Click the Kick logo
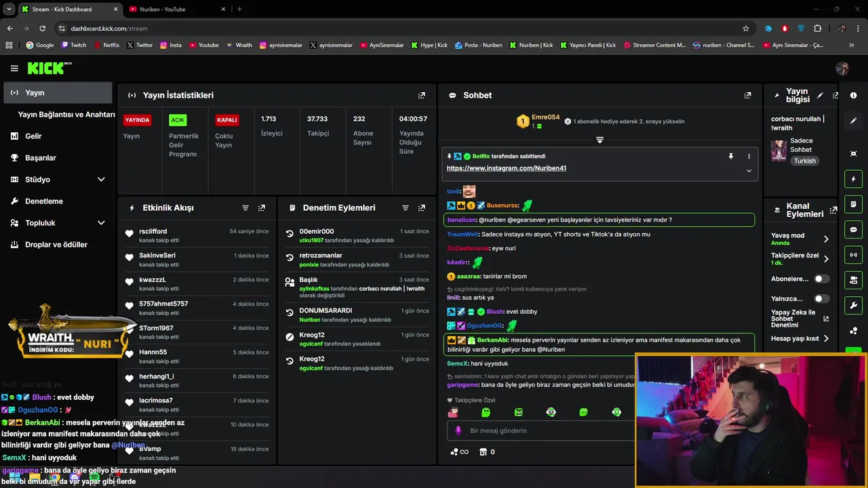The image size is (868, 488). point(49,68)
